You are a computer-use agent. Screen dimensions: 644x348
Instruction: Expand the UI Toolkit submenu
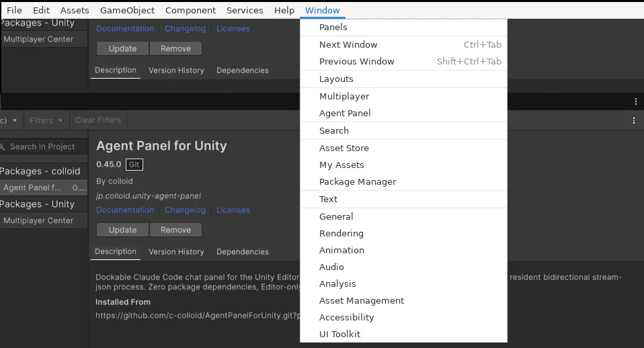pos(403,334)
